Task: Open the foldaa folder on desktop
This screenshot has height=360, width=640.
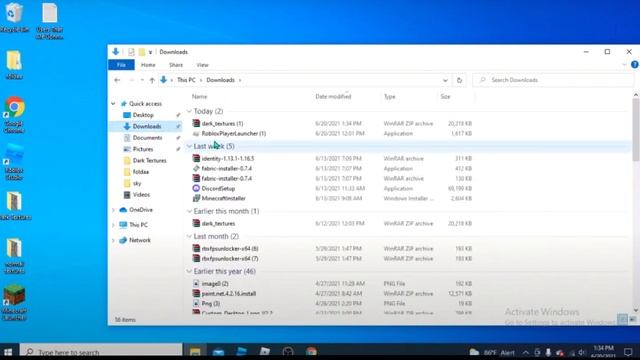Action: (14, 65)
